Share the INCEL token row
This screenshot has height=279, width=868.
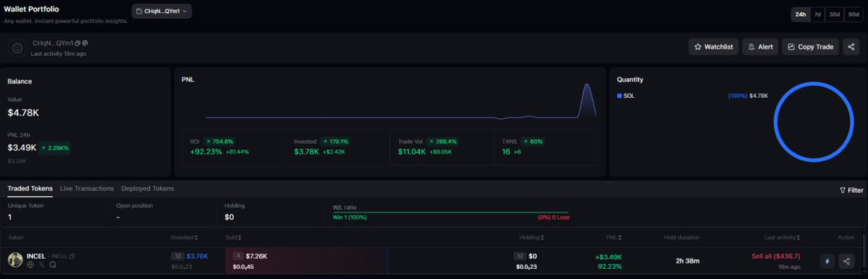tap(846, 261)
